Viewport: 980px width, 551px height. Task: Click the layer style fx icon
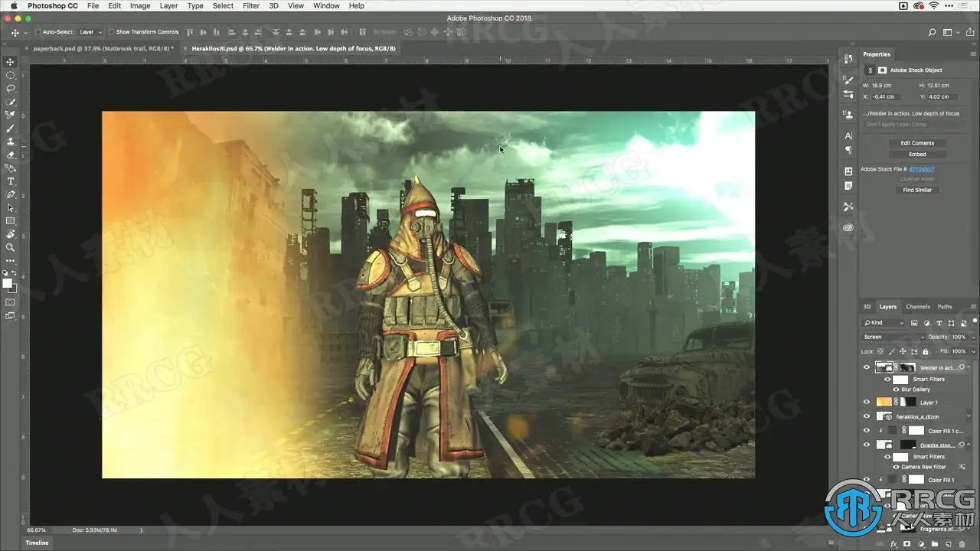click(893, 544)
